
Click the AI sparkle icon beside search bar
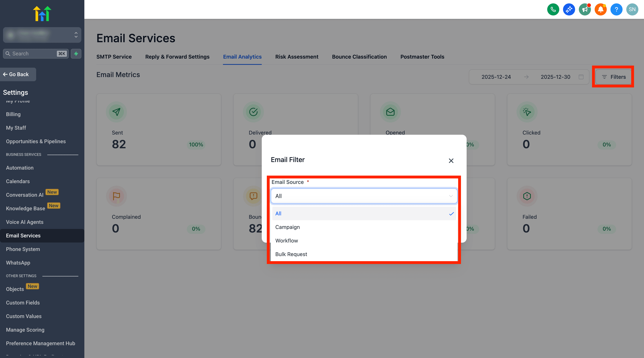tap(76, 54)
